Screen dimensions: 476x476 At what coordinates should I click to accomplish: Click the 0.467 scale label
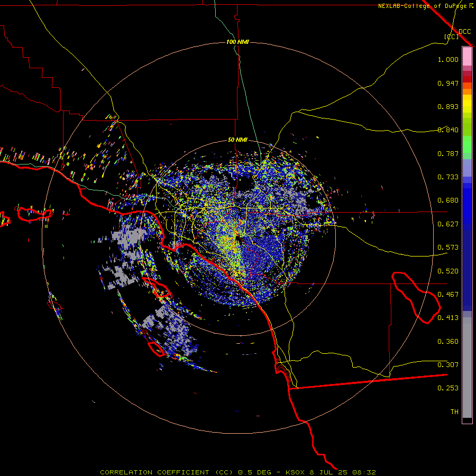point(448,295)
